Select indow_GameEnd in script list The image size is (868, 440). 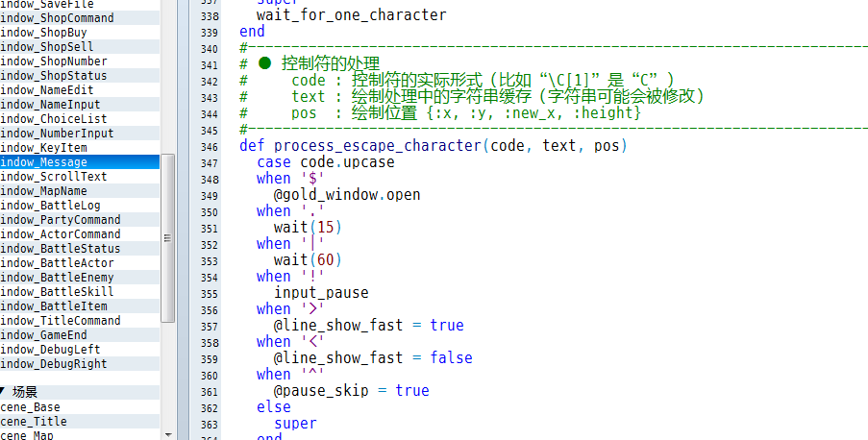click(80, 335)
